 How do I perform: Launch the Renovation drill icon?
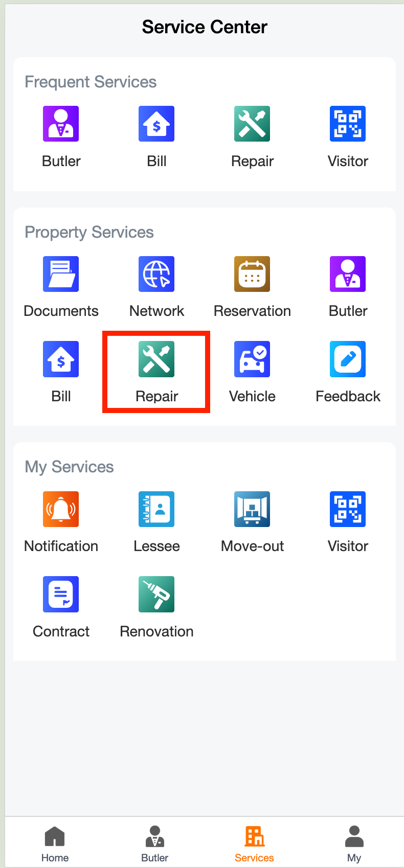click(156, 595)
